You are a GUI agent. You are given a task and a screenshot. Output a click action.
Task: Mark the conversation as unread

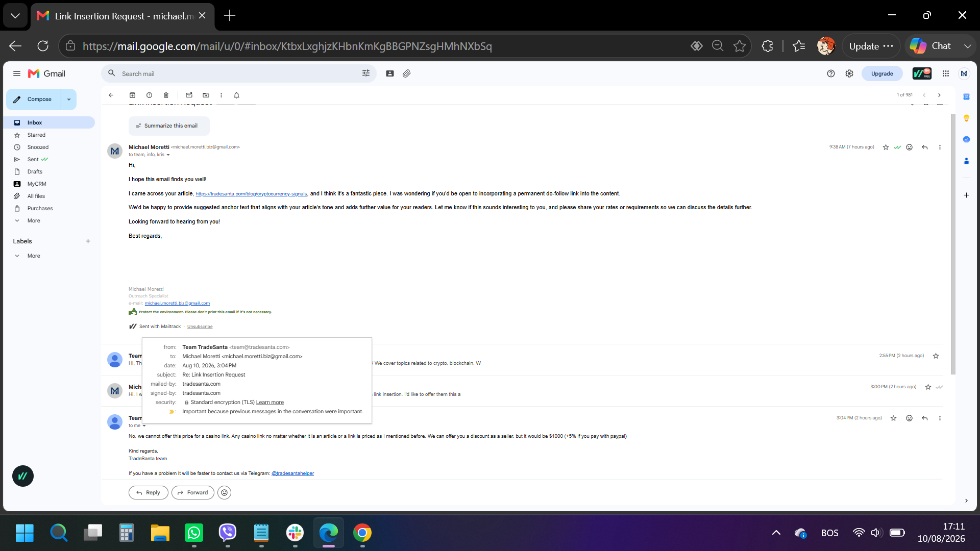(x=189, y=95)
